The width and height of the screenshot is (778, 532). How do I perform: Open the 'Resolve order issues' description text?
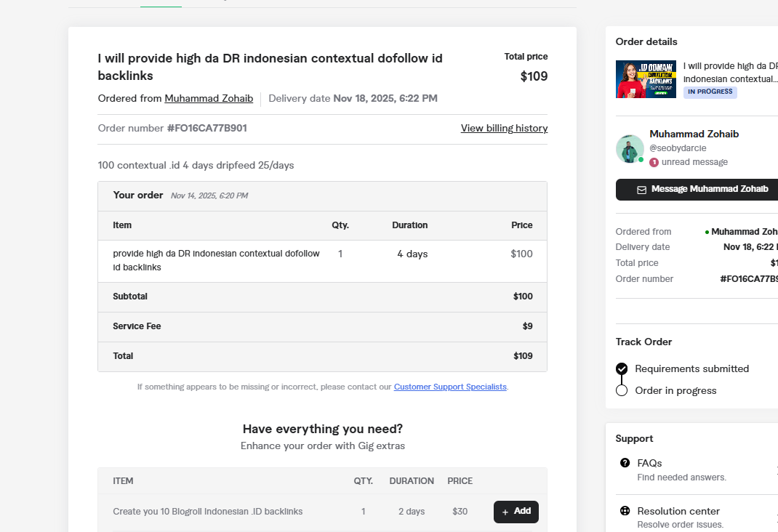point(680,525)
